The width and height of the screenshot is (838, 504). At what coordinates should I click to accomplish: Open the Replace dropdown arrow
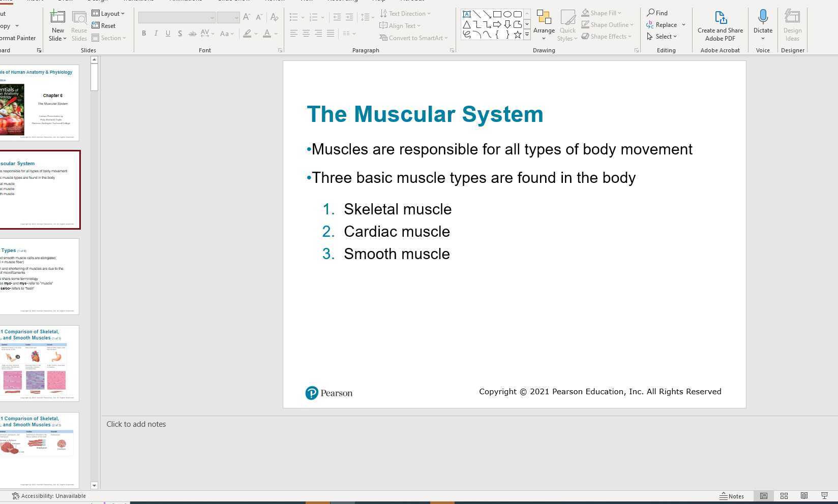tap(683, 25)
